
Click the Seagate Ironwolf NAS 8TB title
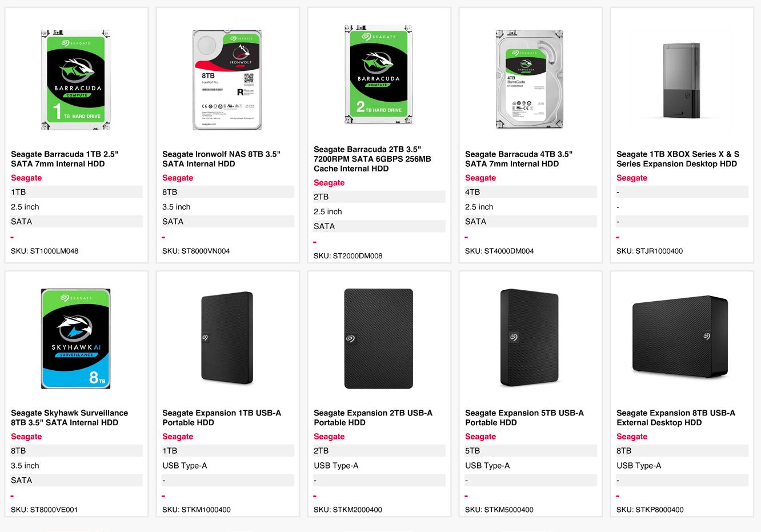[x=221, y=159]
